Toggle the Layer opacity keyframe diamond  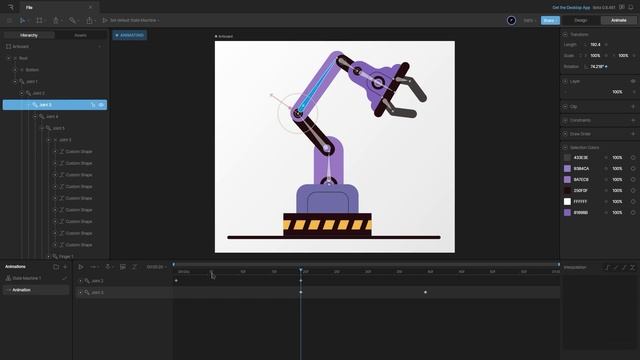pyautogui.click(x=634, y=92)
